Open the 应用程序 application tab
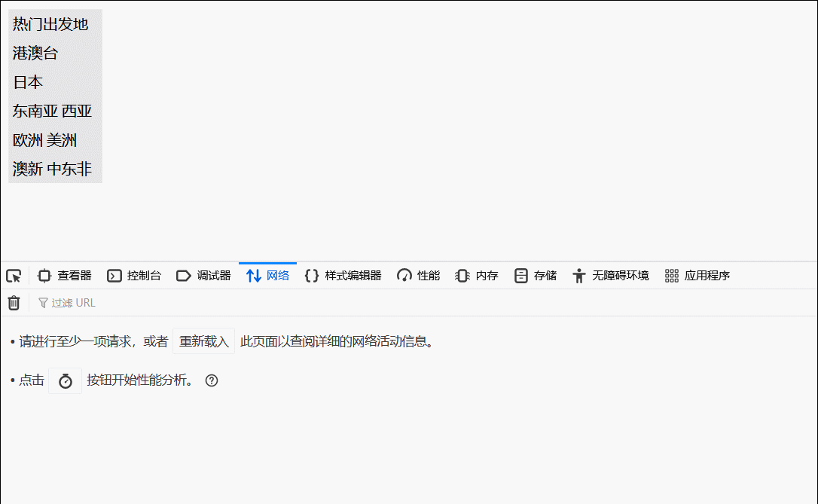 pos(697,276)
